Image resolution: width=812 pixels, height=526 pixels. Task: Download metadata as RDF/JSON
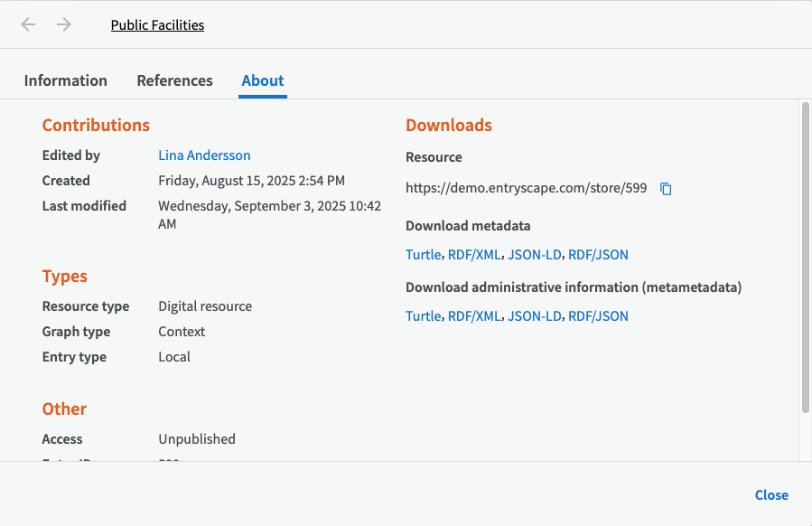[598, 255]
